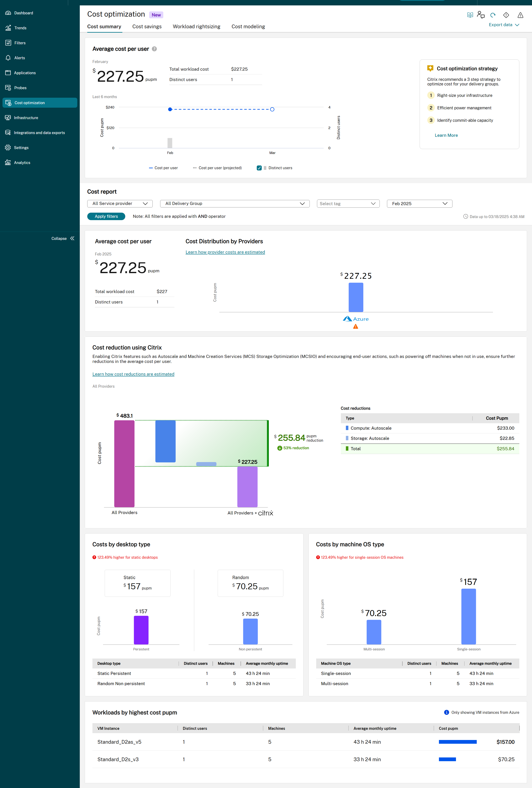Click the triangle warning icon in header

[520, 15]
